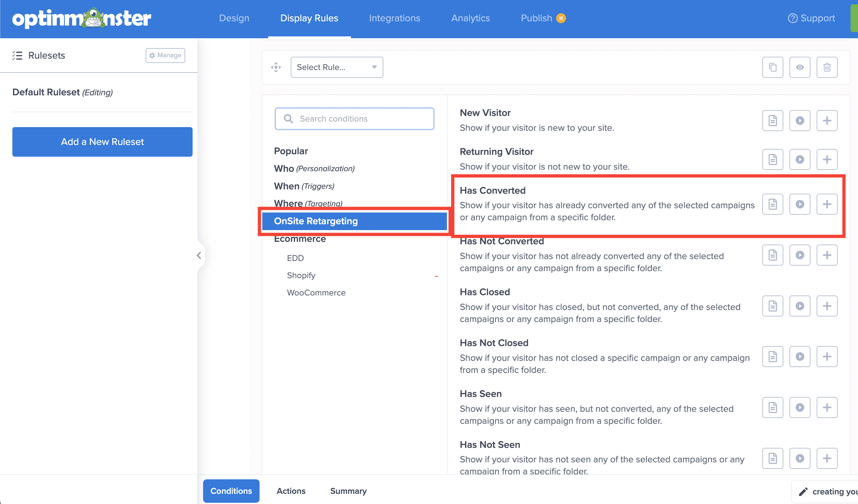
Task: Open the Actions tab at the bottom
Action: click(x=291, y=491)
